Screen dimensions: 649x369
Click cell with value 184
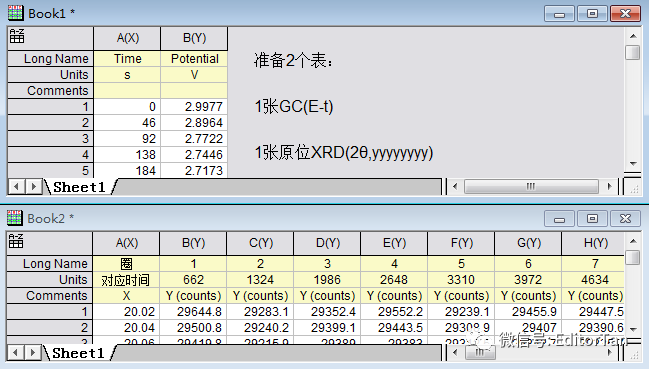click(x=127, y=170)
